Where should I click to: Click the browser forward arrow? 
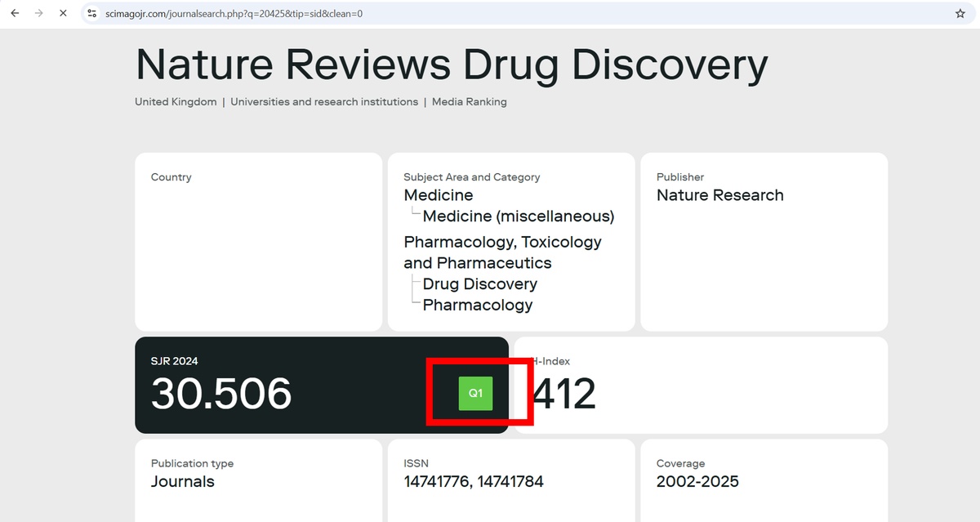point(38,14)
